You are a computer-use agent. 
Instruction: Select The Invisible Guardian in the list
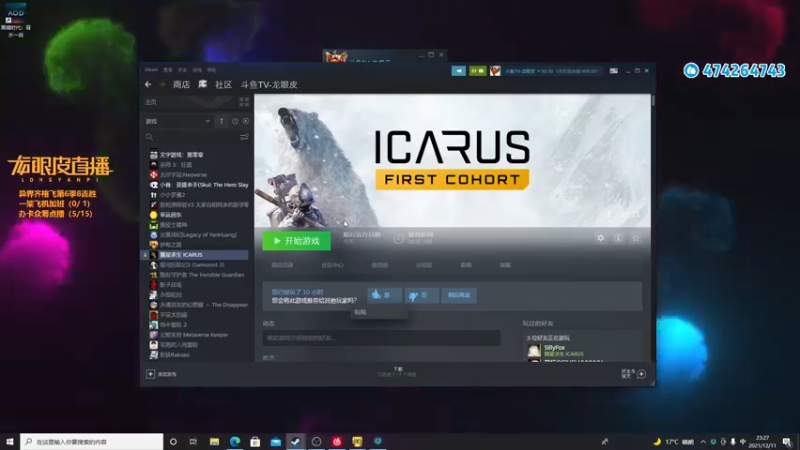pyautogui.click(x=196, y=274)
